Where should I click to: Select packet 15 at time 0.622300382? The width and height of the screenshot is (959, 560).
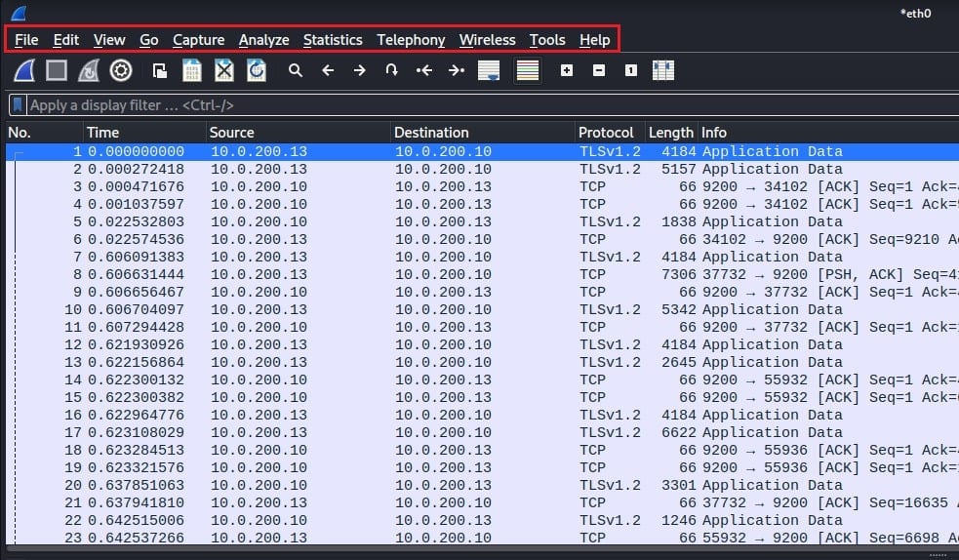tap(483, 397)
